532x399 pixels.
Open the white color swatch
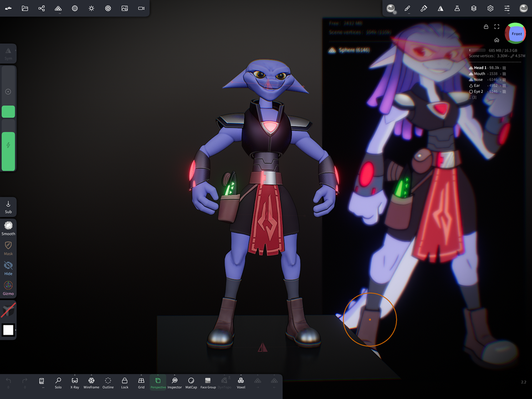(8, 330)
